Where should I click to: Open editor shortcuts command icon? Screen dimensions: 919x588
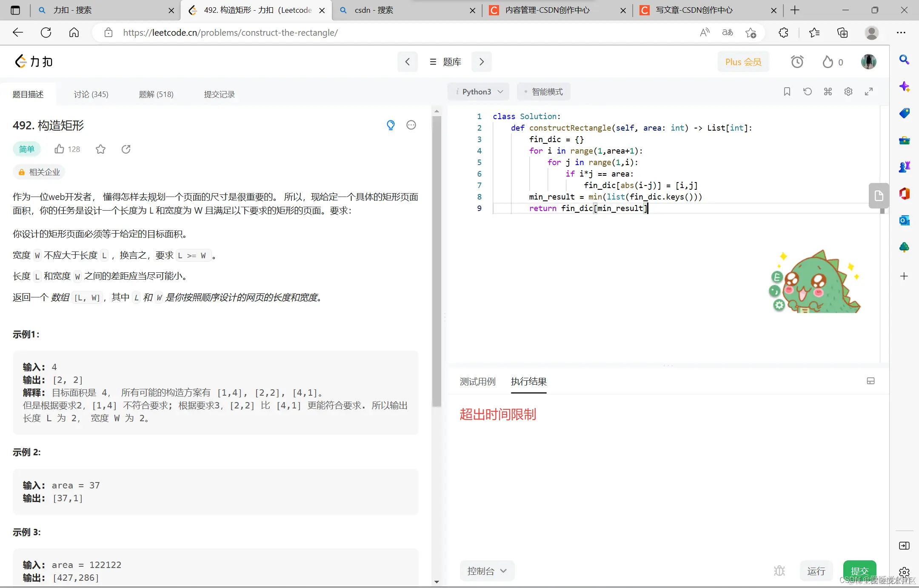[x=828, y=91]
